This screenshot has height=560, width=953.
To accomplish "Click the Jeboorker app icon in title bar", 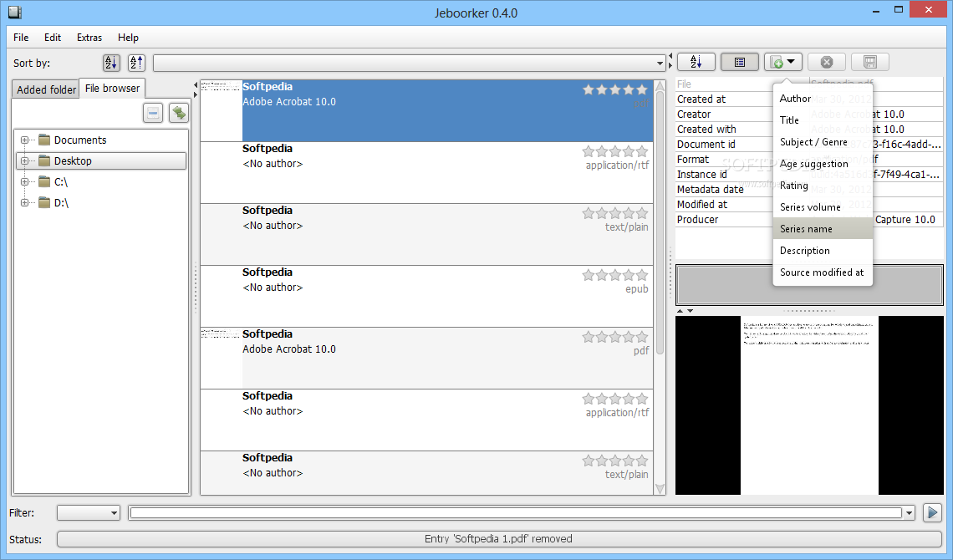I will [15, 13].
